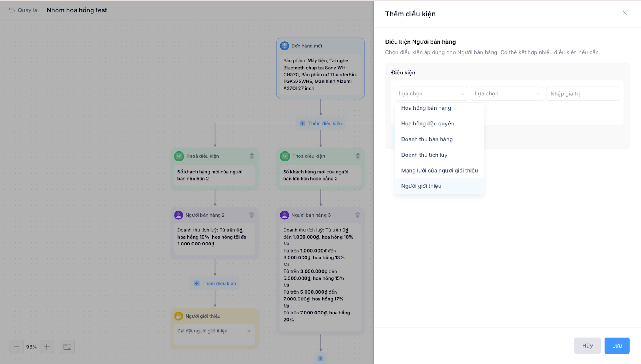Expand Cài đặt người giới thiệu chevron
This screenshot has width=641, height=364.
pos(248,331)
